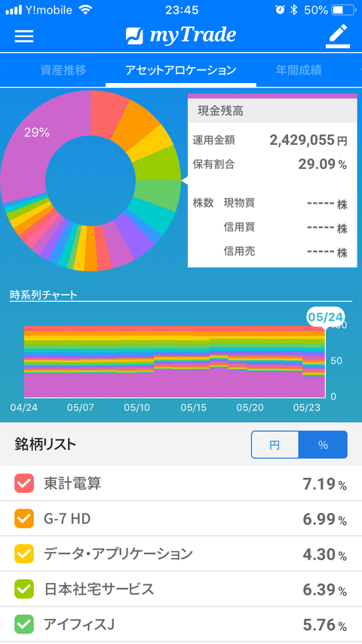Image resolution: width=362 pixels, height=644 pixels.
Task: Select the アセットアロケーション tab
Action: 181,70
